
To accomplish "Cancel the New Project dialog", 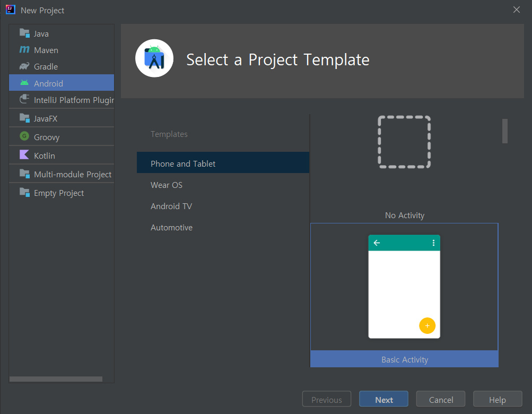I will (x=441, y=399).
